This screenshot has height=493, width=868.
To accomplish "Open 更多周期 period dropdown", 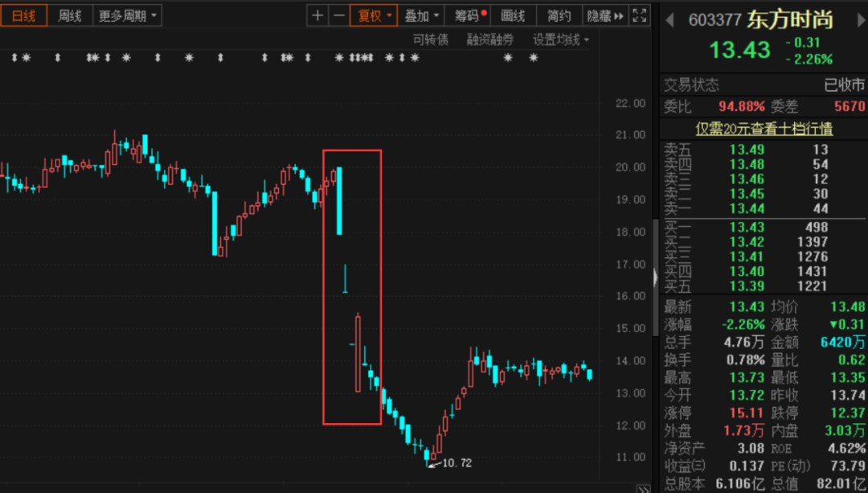I will [x=128, y=15].
